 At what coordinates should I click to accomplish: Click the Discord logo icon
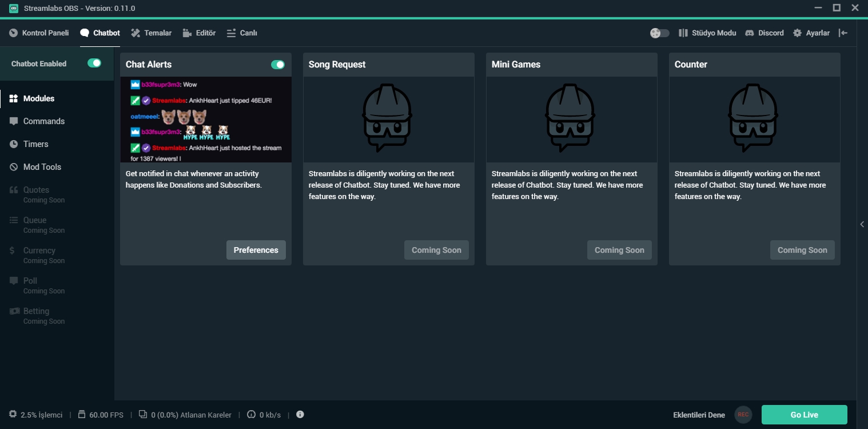coord(750,33)
